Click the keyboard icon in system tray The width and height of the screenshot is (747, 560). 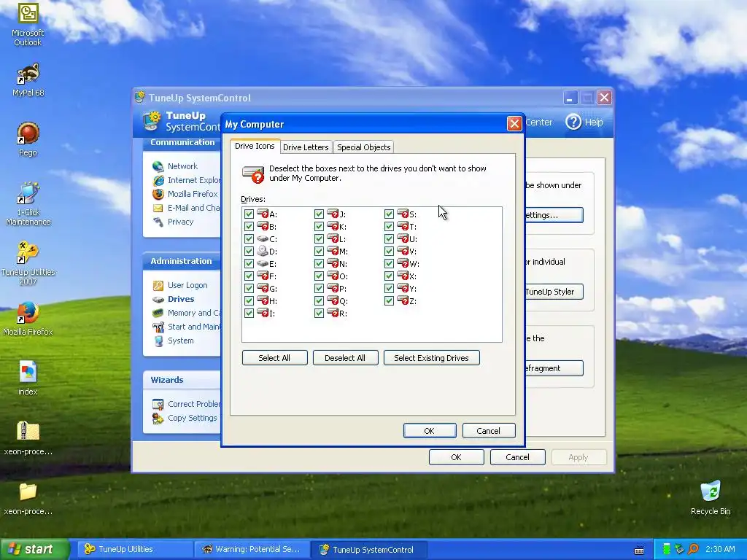click(x=639, y=550)
